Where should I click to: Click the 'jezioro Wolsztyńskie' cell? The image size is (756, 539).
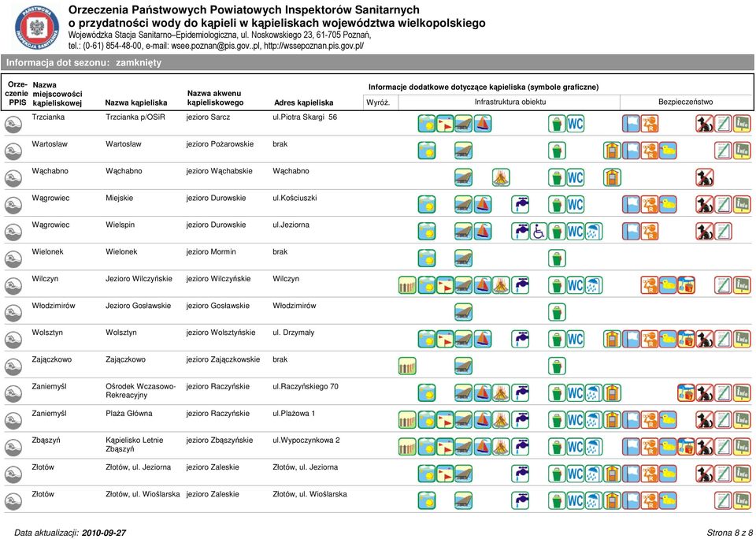click(x=220, y=333)
